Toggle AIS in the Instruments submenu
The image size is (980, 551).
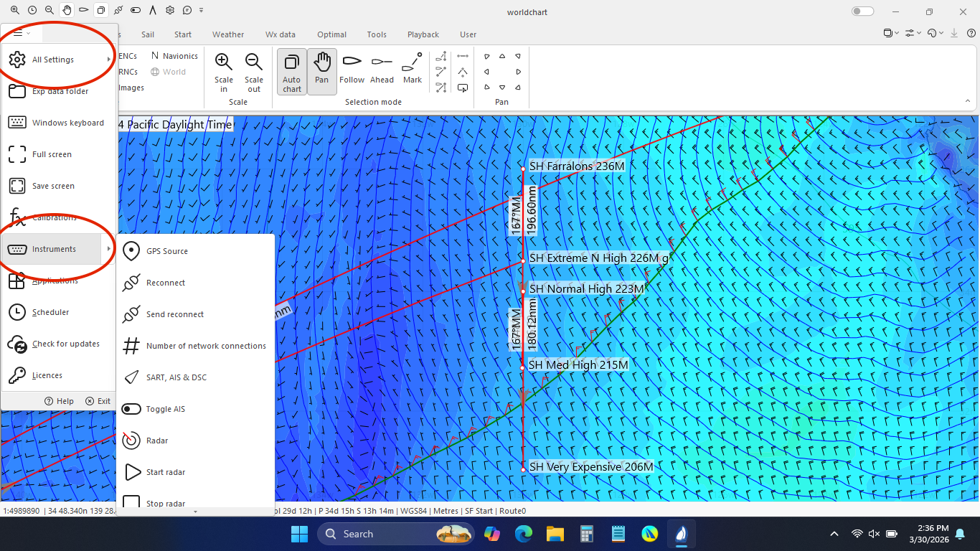pos(131,409)
